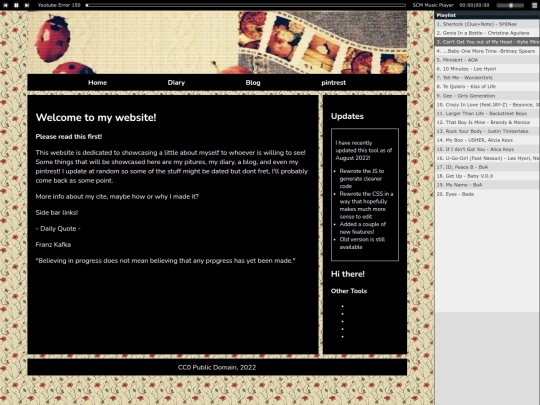Play Miniskirt - AOA track
Image resolution: width=540 pixels, height=405 pixels.
487,60
